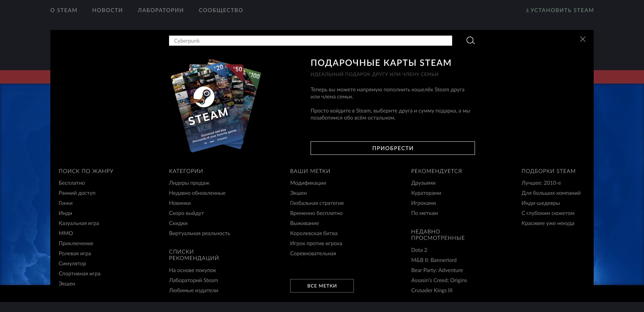Image resolution: width=644 pixels, height=312 pixels.
Task: Open the Скидки category
Action: coord(178,223)
